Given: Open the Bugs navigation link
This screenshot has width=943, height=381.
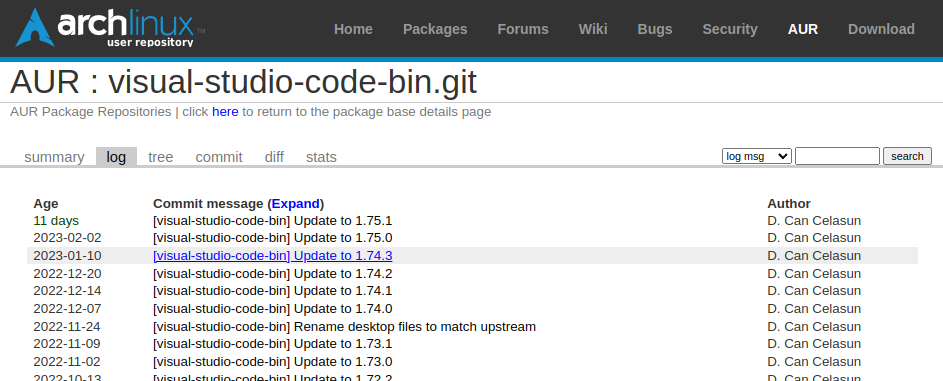Looking at the screenshot, I should click(x=655, y=29).
